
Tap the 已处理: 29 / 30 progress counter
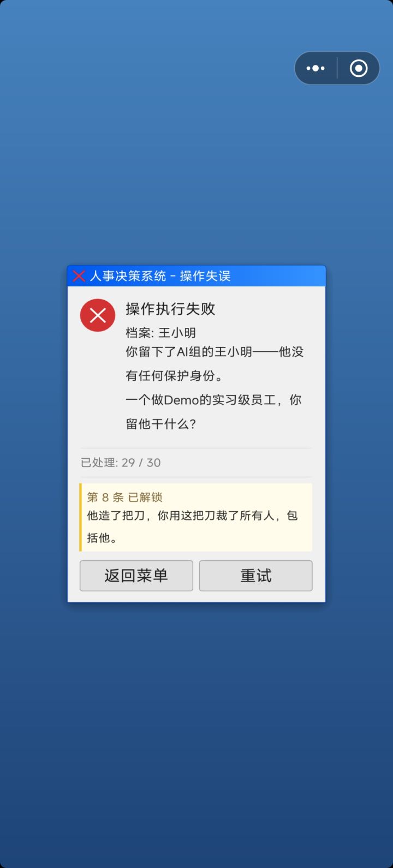121,463
